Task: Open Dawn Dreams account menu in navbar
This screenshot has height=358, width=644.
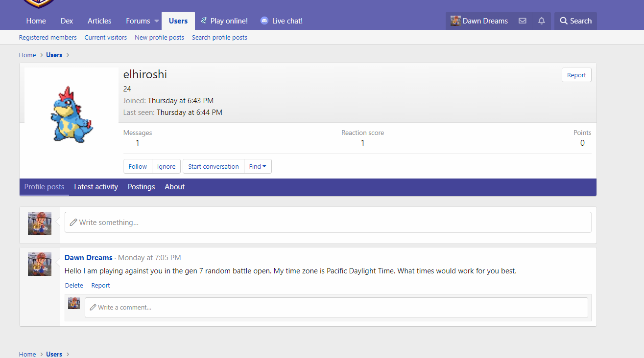Action: [479, 21]
